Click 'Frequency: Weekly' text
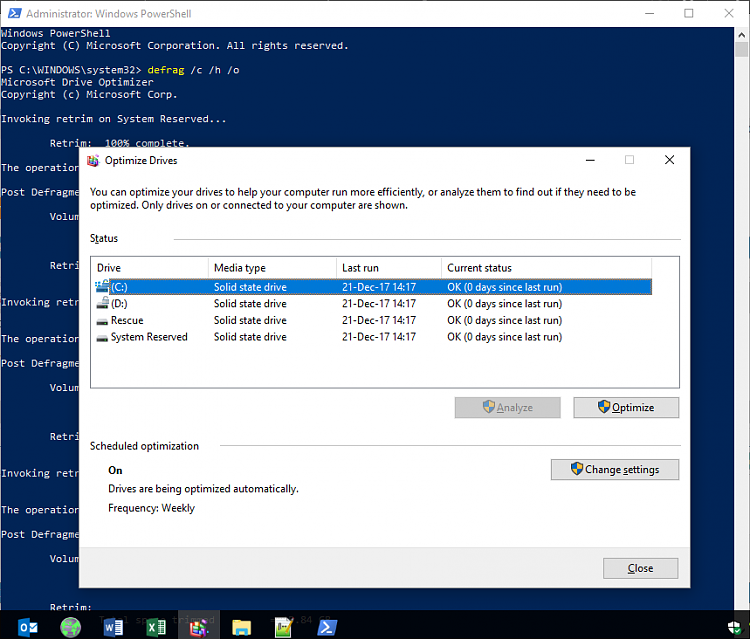This screenshot has height=639, width=750. tap(151, 508)
